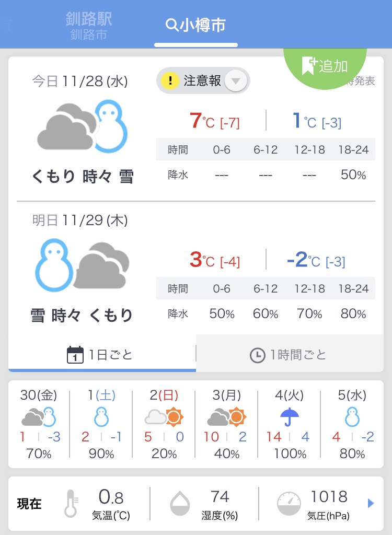The height and width of the screenshot is (535, 392).
Task: Switch to the 釧路駅 location tab
Action: pyautogui.click(x=89, y=25)
